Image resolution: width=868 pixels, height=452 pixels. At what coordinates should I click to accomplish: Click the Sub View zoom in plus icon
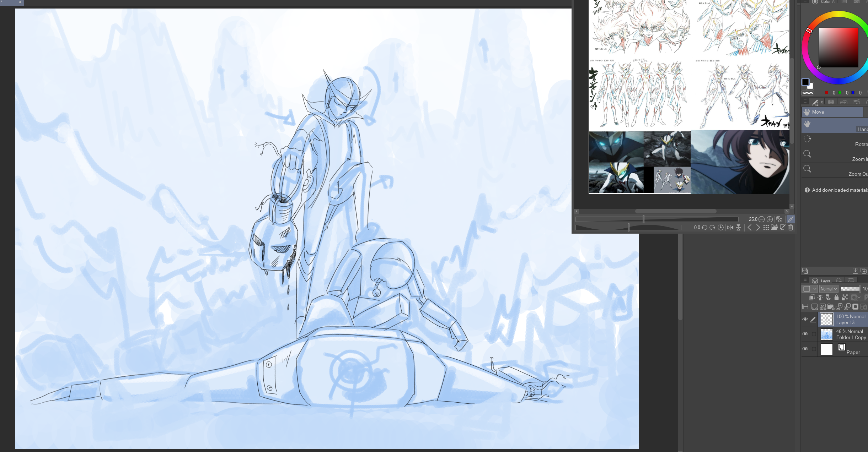point(770,219)
